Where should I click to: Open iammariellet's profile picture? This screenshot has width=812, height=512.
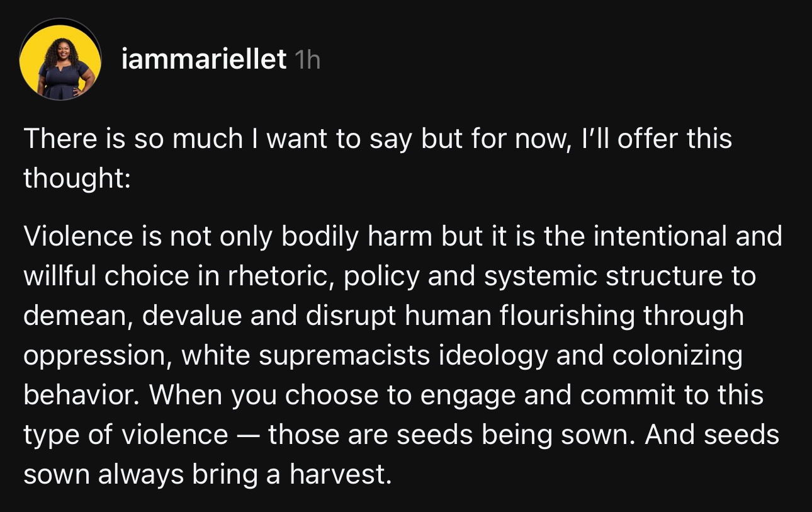click(61, 60)
